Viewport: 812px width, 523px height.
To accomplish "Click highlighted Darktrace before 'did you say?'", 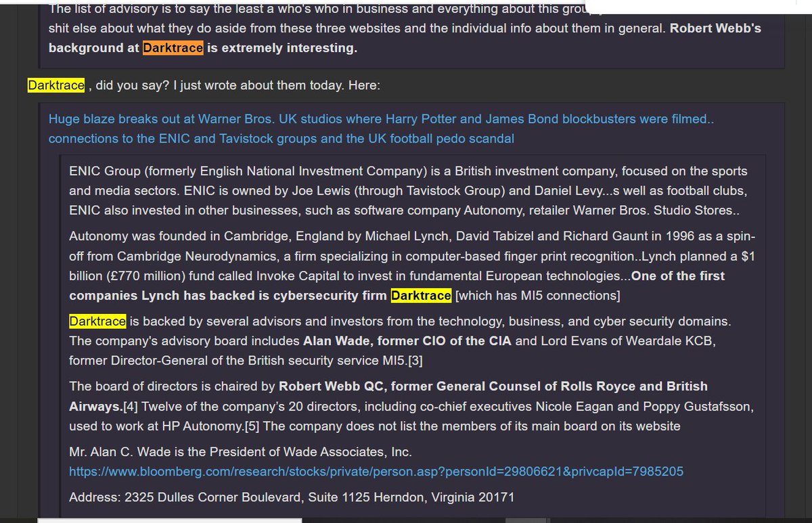I will click(56, 85).
